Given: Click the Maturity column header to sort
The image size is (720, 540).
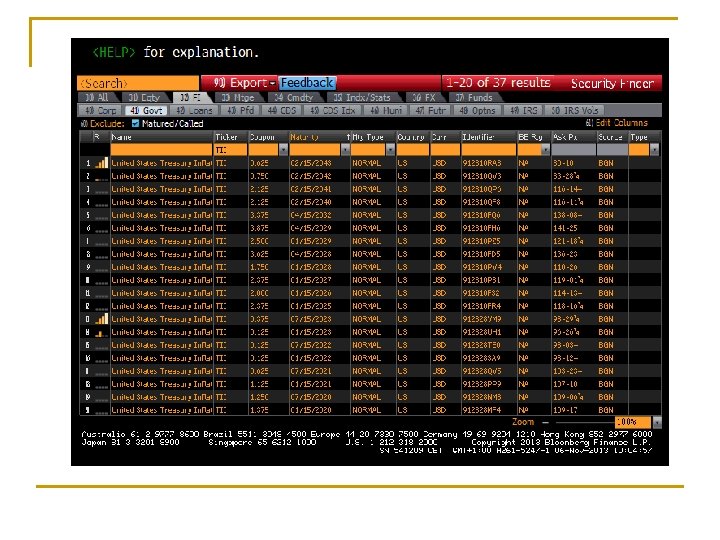Looking at the screenshot, I should click(x=319, y=137).
